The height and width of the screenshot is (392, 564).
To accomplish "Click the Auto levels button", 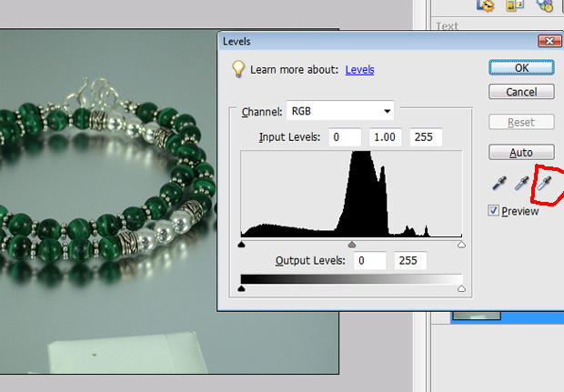I will [x=521, y=153].
